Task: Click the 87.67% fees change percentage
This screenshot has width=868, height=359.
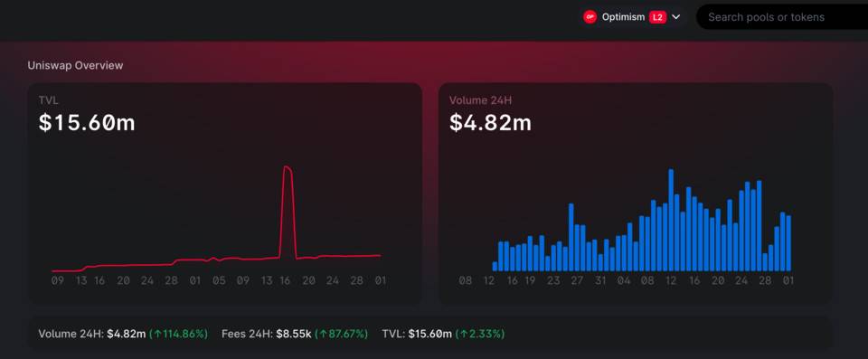Action: [341, 334]
